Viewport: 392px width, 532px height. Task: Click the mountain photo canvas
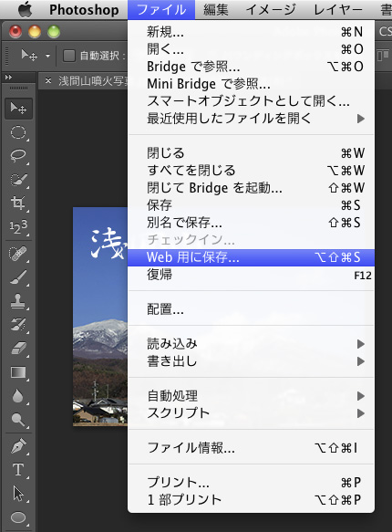pyautogui.click(x=100, y=317)
